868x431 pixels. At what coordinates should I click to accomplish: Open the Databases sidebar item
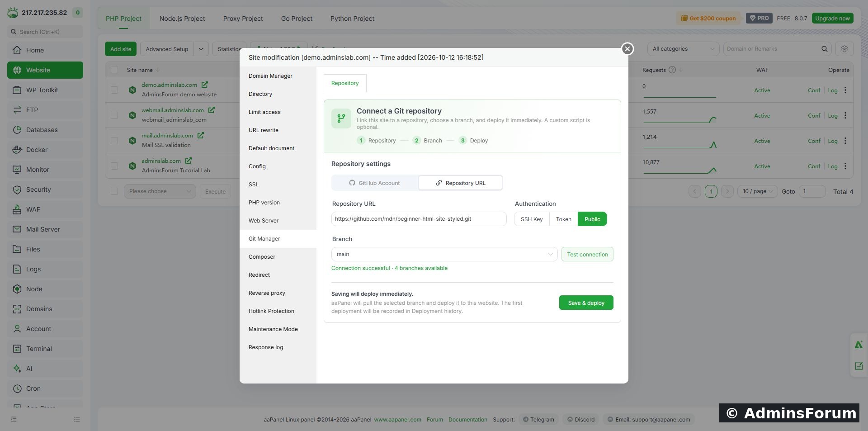click(45, 130)
